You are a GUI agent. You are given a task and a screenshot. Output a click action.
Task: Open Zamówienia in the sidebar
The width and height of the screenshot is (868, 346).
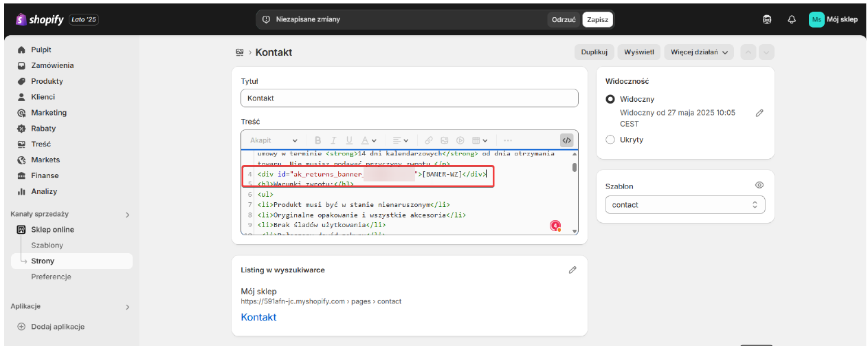pyautogui.click(x=52, y=65)
